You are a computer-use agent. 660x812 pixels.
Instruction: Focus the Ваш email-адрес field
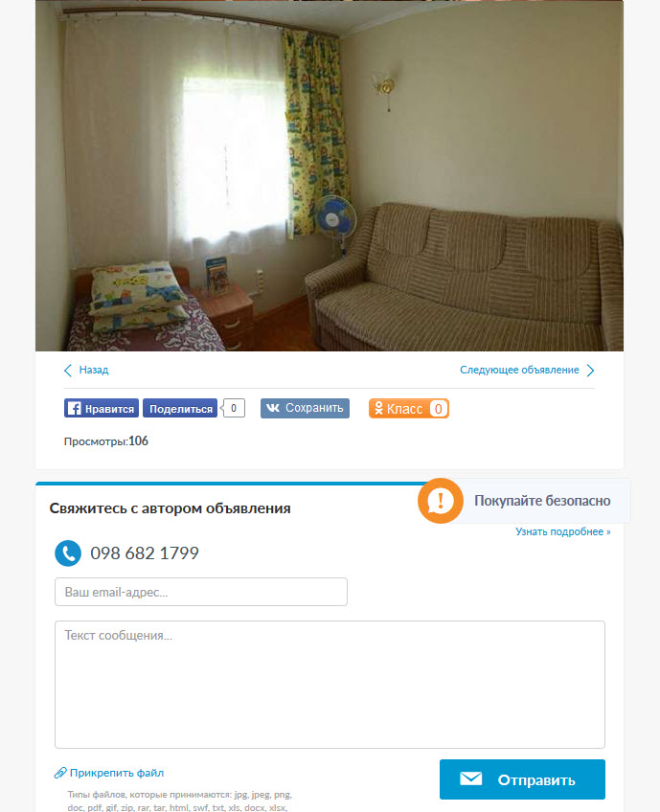coord(201,592)
